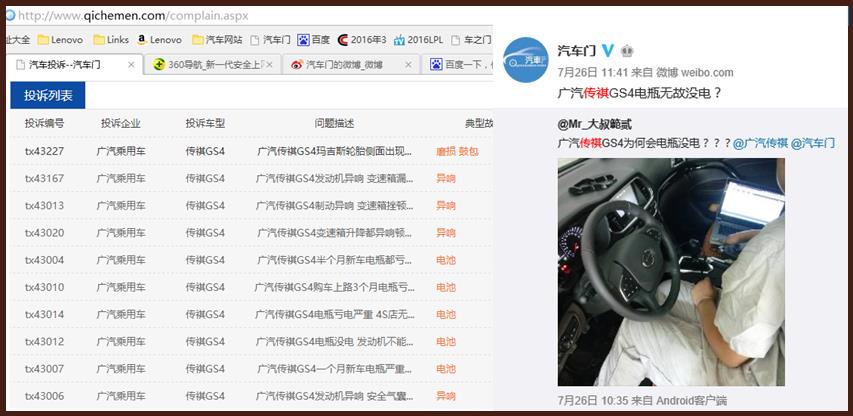Open the Links folder bookmark
Screen dimensions: 853x416
(x=111, y=40)
